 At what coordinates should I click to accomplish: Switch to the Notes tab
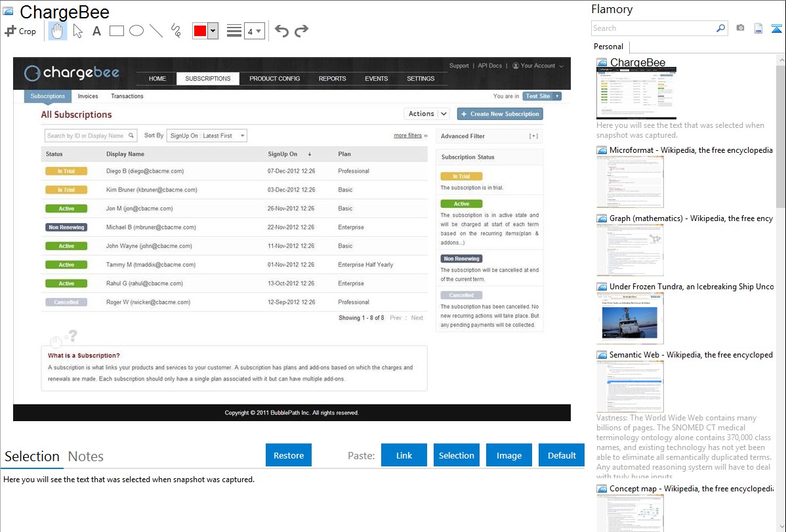(86, 457)
